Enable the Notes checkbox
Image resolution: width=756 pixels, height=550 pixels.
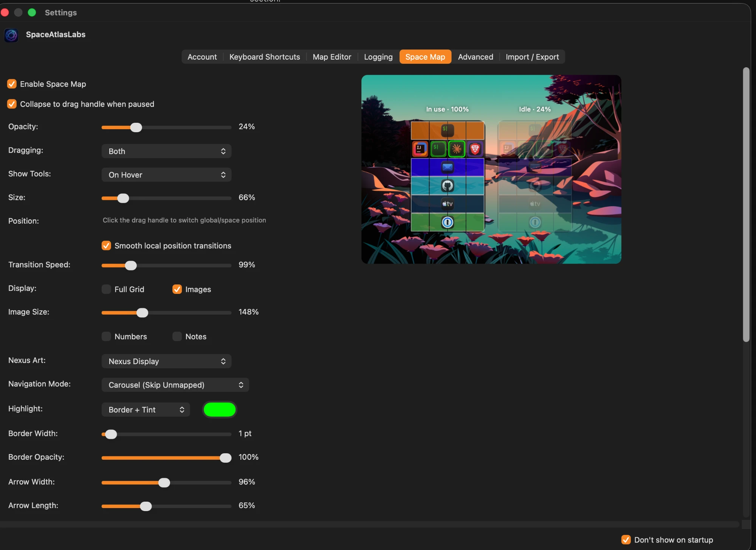pos(177,337)
